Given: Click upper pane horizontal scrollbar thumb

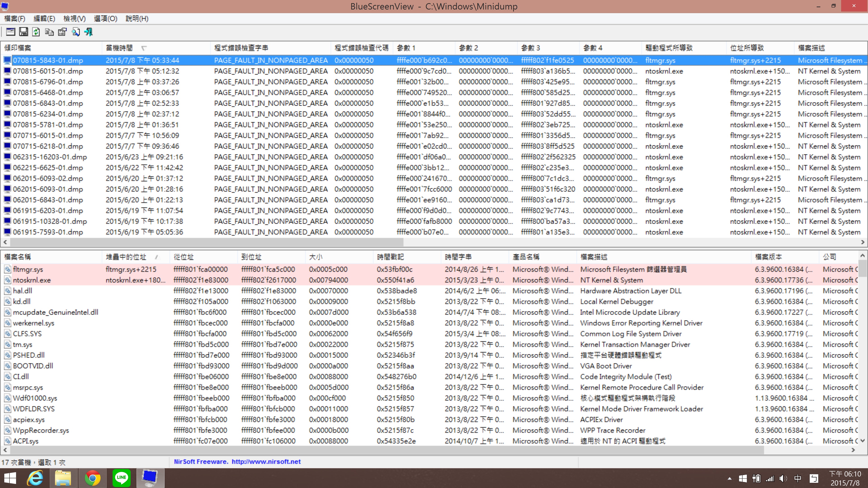Looking at the screenshot, I should (x=207, y=242).
